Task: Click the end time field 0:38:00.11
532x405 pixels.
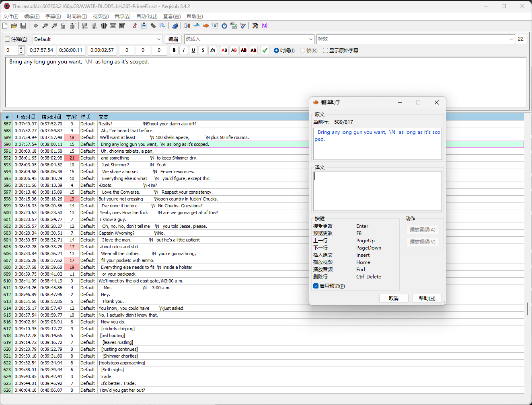Action: coord(71,50)
